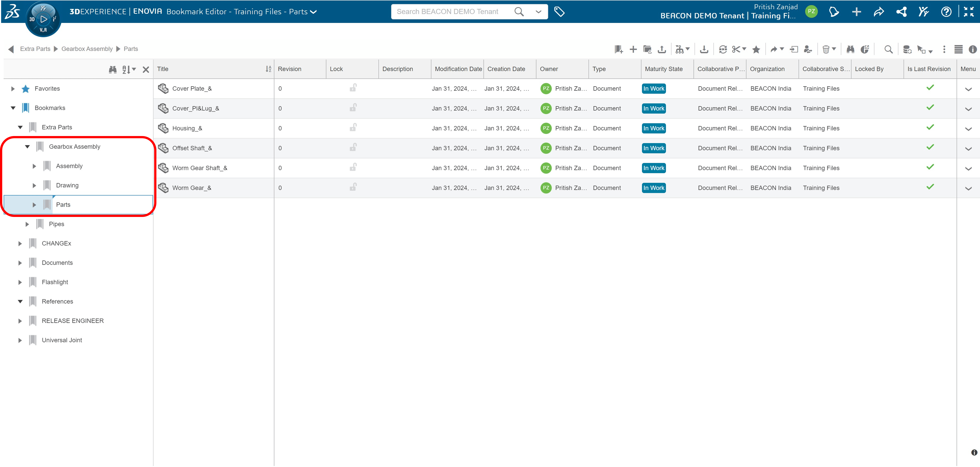Image resolution: width=980 pixels, height=467 pixels.
Task: Go back with the breadcrumb left arrow
Action: (11, 49)
